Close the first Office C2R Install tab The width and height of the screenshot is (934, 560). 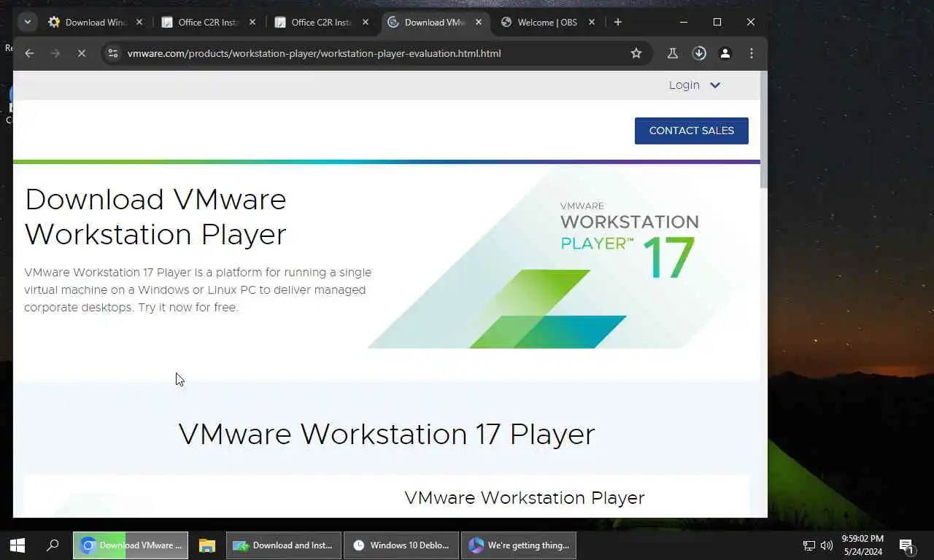point(252,22)
